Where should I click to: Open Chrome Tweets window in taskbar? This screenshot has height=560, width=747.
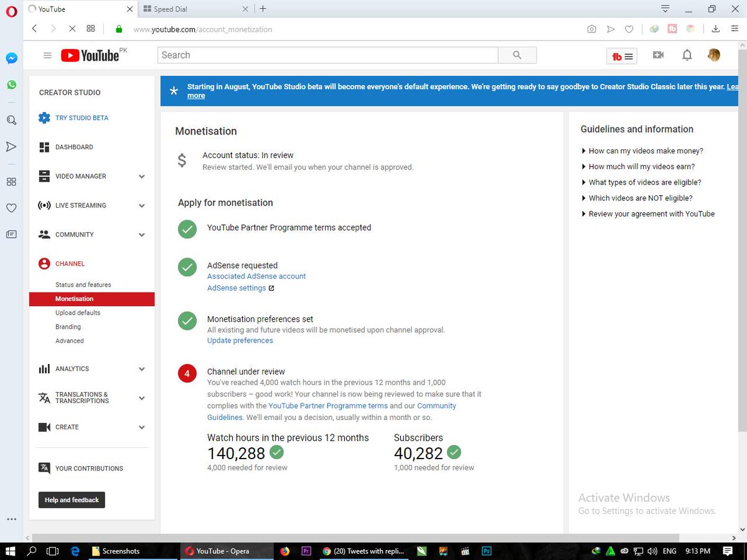point(365,551)
